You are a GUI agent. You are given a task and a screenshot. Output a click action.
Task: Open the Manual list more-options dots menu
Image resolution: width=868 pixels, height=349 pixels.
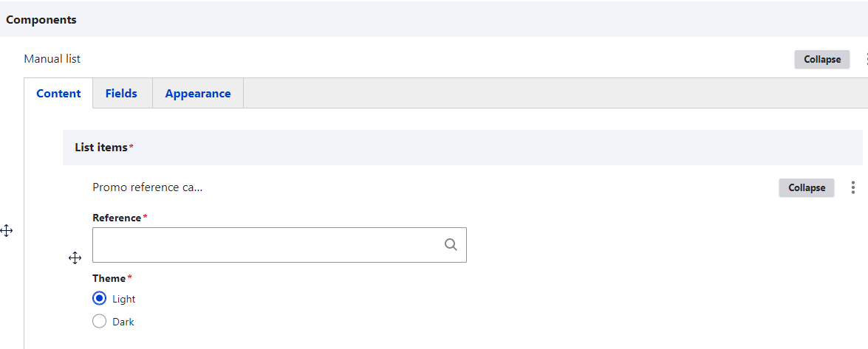click(x=865, y=59)
